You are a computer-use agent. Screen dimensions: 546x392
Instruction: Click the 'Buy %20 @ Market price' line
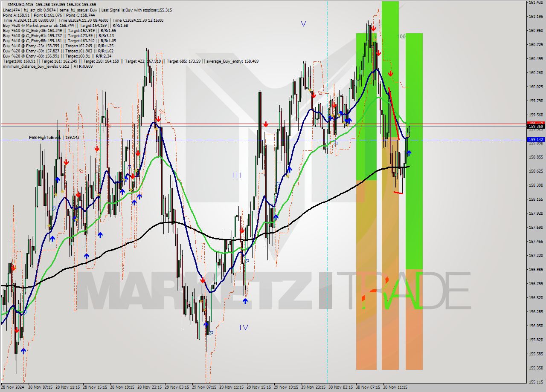(x=65, y=25)
